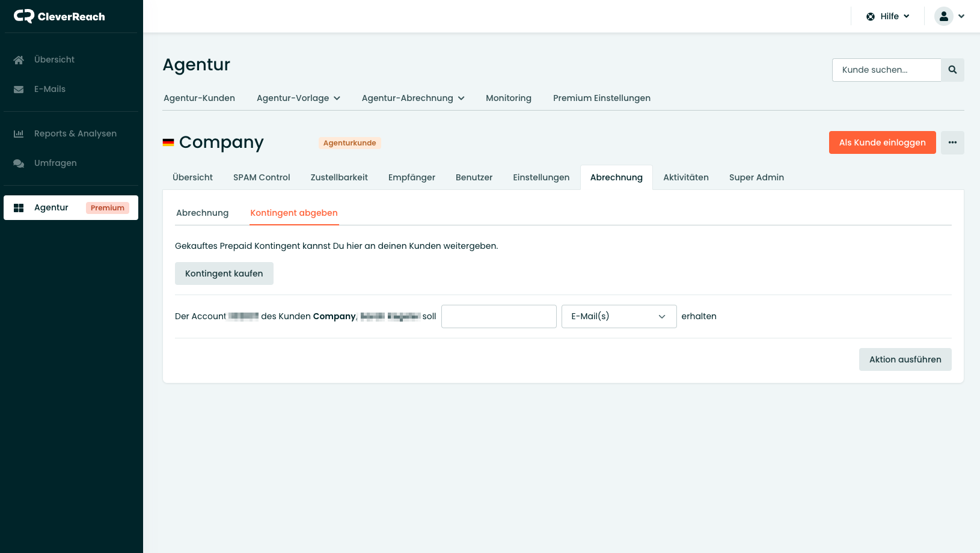Click the Premium badge in sidebar
Screen dimensions: 980x553
point(108,208)
